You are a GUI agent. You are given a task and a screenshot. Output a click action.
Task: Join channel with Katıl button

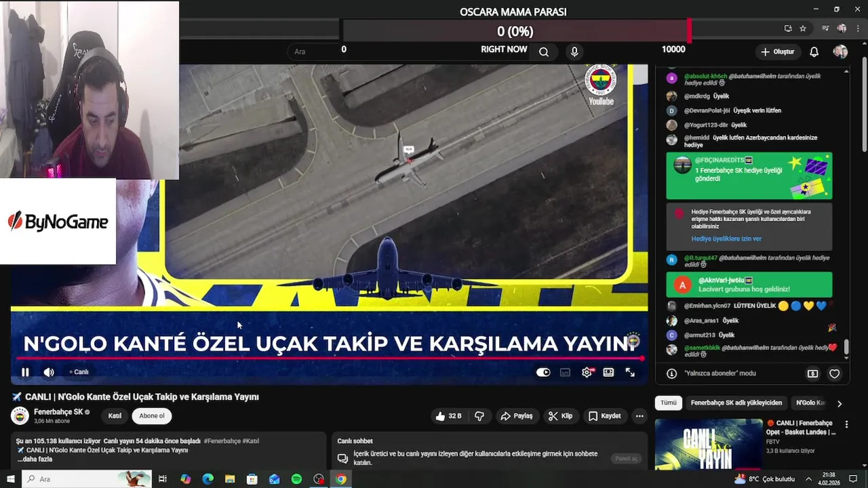pos(115,415)
